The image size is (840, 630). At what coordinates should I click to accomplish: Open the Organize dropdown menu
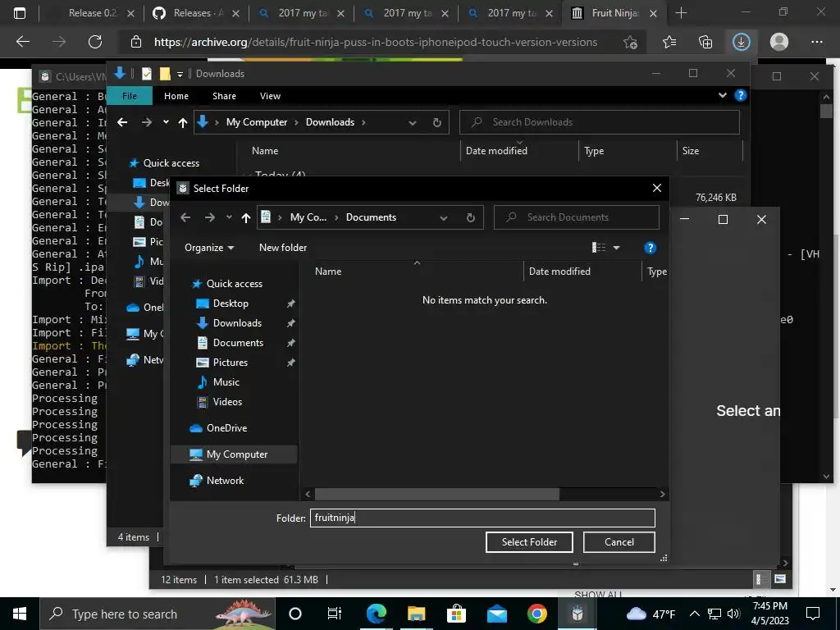tap(209, 248)
